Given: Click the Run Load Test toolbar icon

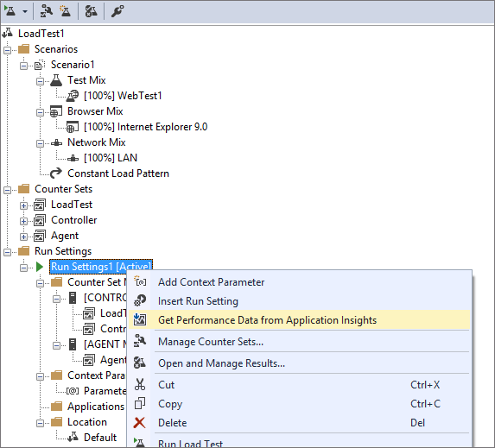Looking at the screenshot, I should click(x=10, y=11).
